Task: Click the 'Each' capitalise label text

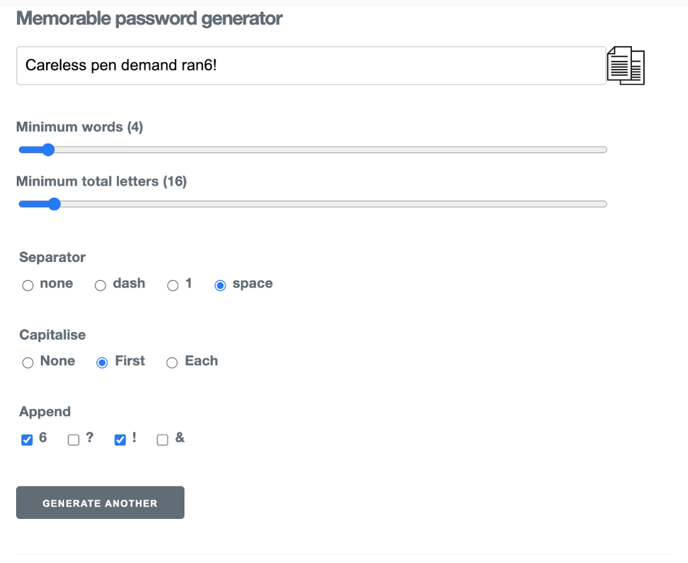Action: pos(201,361)
